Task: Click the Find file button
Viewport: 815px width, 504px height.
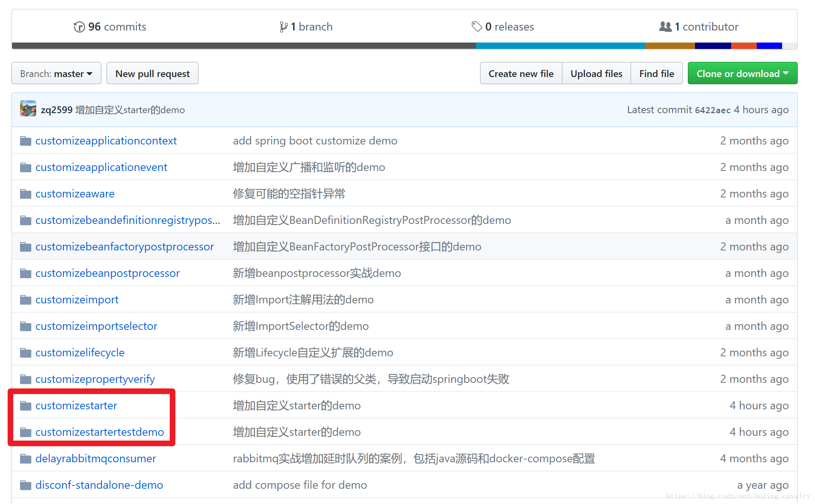Action: point(656,73)
